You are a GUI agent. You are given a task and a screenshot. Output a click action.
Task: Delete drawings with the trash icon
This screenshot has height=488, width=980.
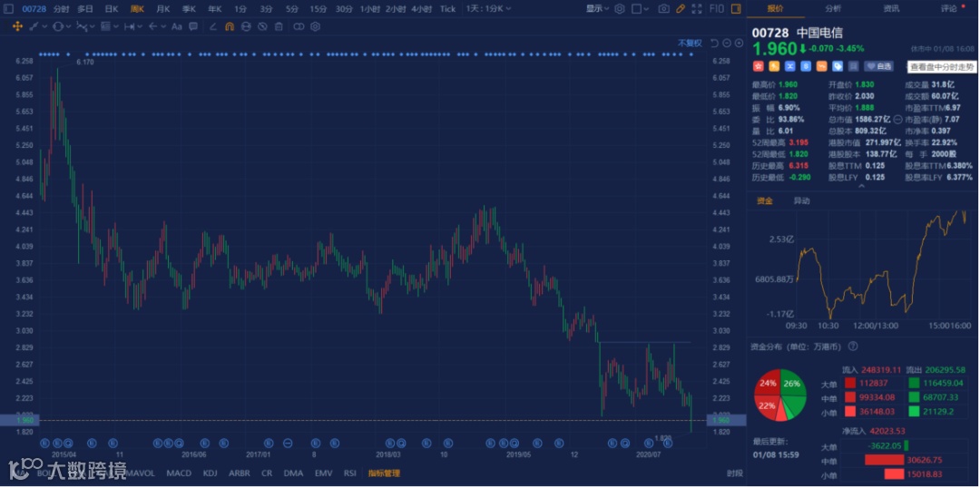[x=279, y=27]
